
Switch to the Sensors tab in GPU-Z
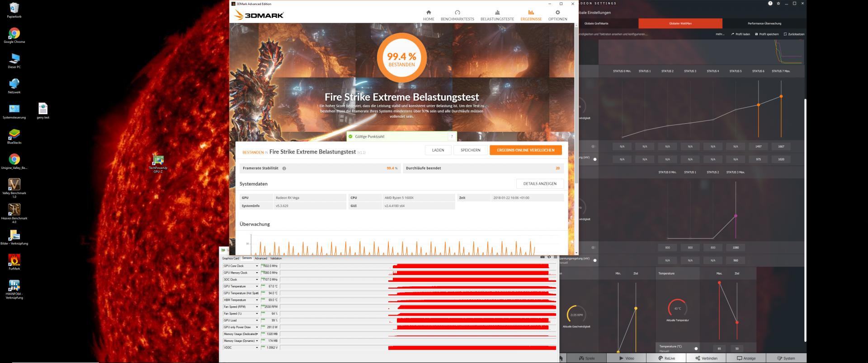247,258
